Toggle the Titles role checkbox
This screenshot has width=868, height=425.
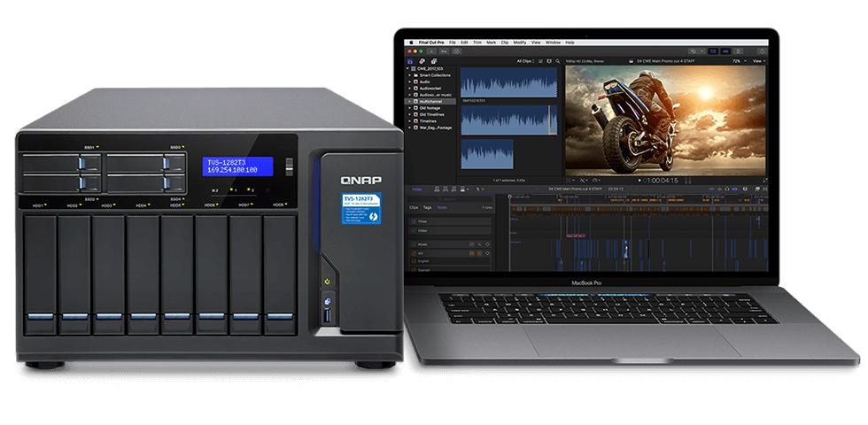414,221
